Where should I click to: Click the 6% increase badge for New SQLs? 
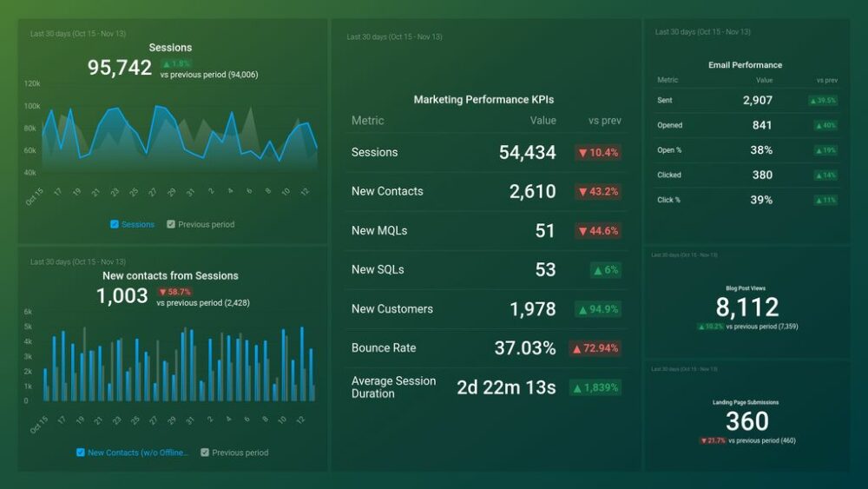tap(606, 270)
